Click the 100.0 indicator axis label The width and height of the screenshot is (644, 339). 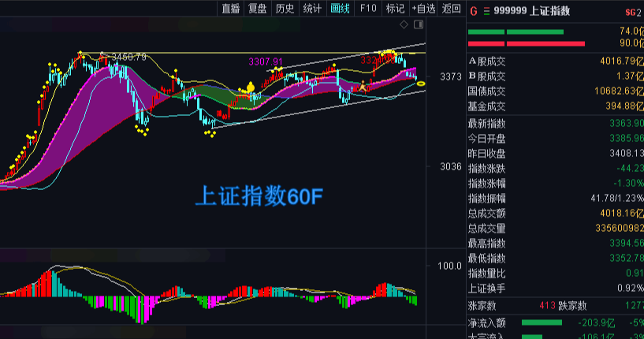[x=449, y=266]
